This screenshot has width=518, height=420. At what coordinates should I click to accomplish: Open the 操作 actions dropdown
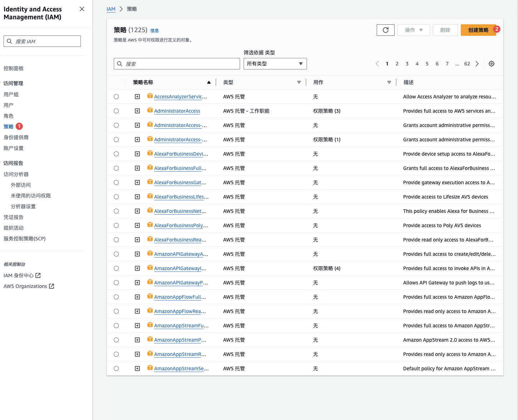click(413, 30)
